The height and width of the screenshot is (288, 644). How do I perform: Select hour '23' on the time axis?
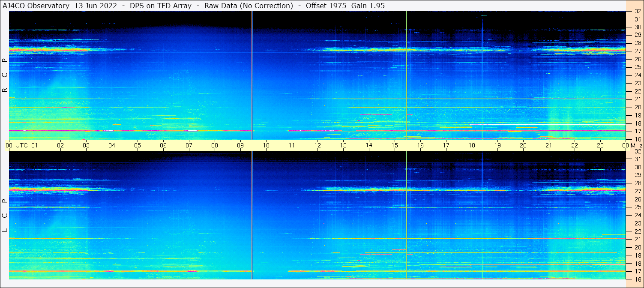tap(600, 145)
